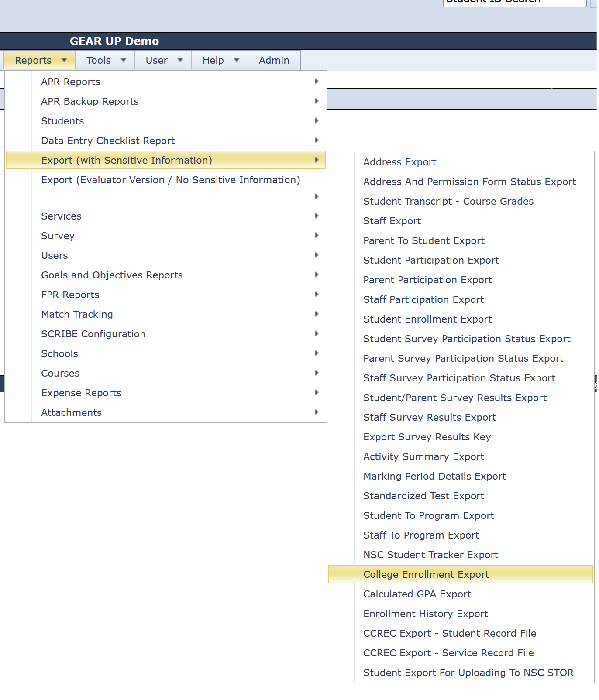Select Data Entry Checklist Report
This screenshot has width=599, height=700.
pyautogui.click(x=165, y=141)
